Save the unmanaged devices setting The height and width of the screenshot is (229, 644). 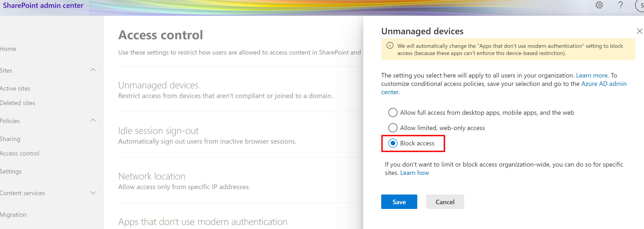(x=399, y=202)
